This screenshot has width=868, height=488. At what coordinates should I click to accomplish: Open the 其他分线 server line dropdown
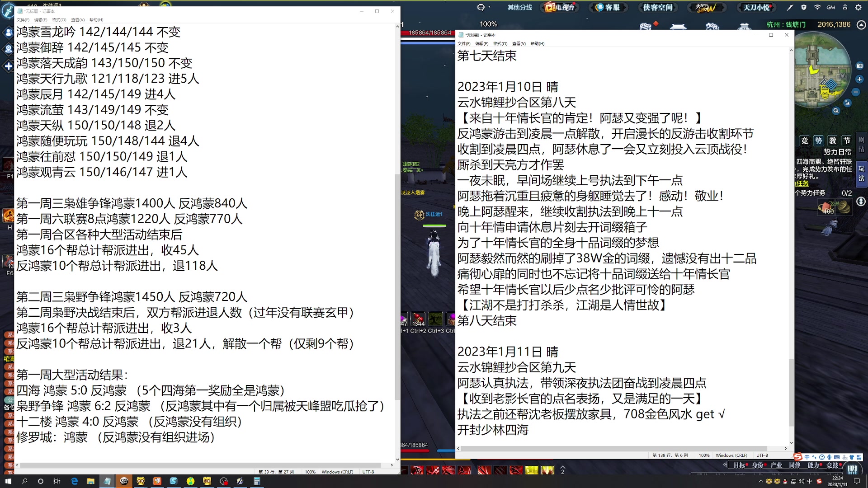519,8
